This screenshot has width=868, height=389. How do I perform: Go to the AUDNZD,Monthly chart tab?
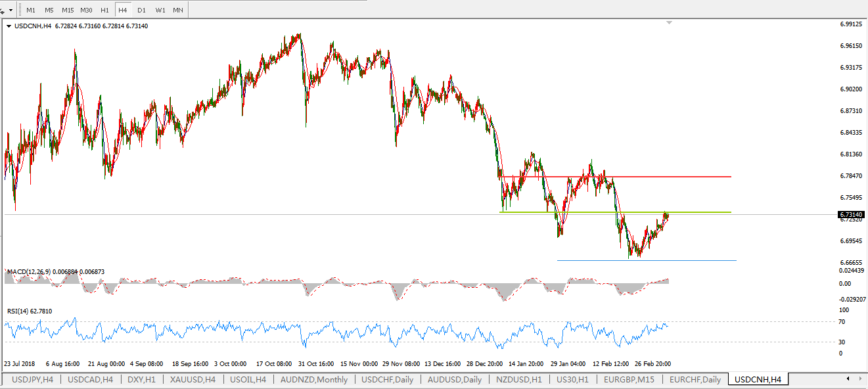tap(313, 380)
